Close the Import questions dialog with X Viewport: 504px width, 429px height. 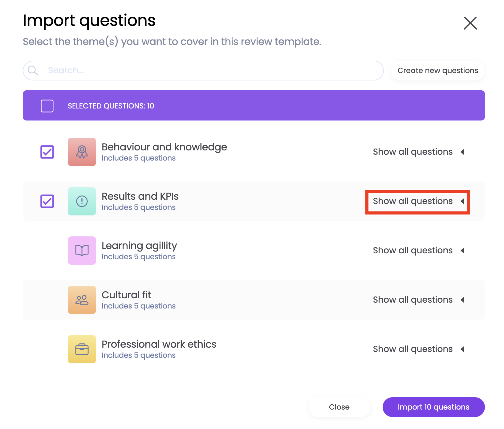pos(470,23)
